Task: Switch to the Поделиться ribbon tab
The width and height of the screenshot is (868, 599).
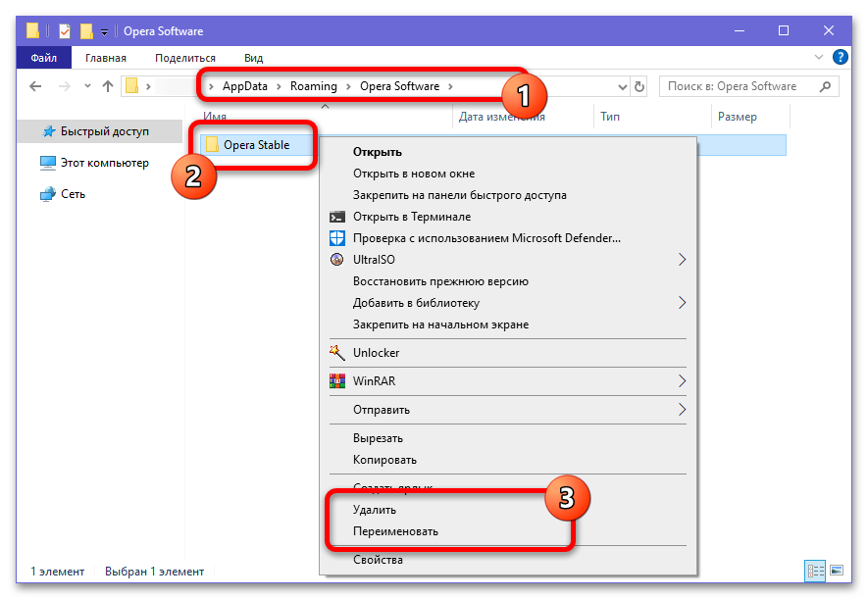Action: pos(185,58)
